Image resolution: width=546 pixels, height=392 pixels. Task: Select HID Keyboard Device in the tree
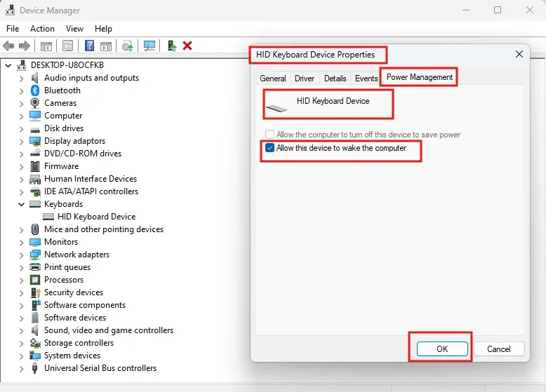pos(96,217)
